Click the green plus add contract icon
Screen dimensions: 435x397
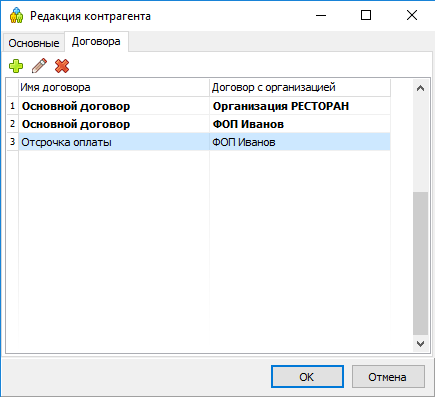16,66
